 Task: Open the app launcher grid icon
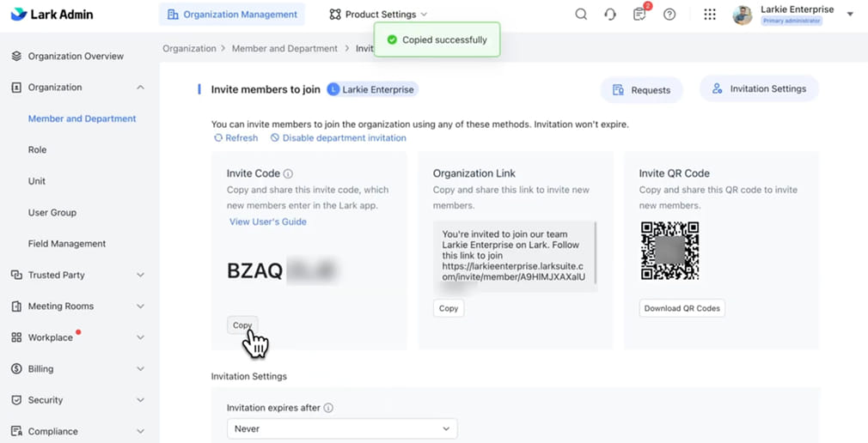pos(710,15)
